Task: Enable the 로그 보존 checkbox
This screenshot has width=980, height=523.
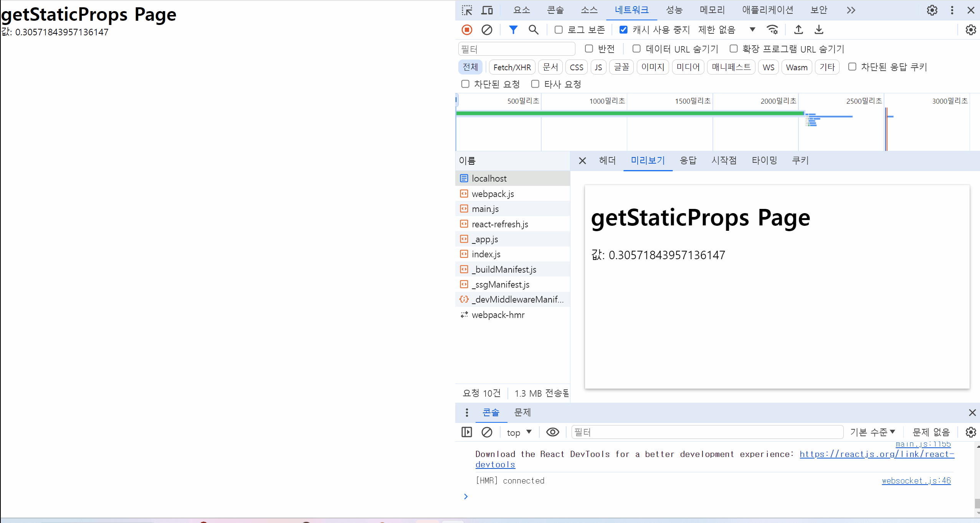Action: [x=559, y=30]
